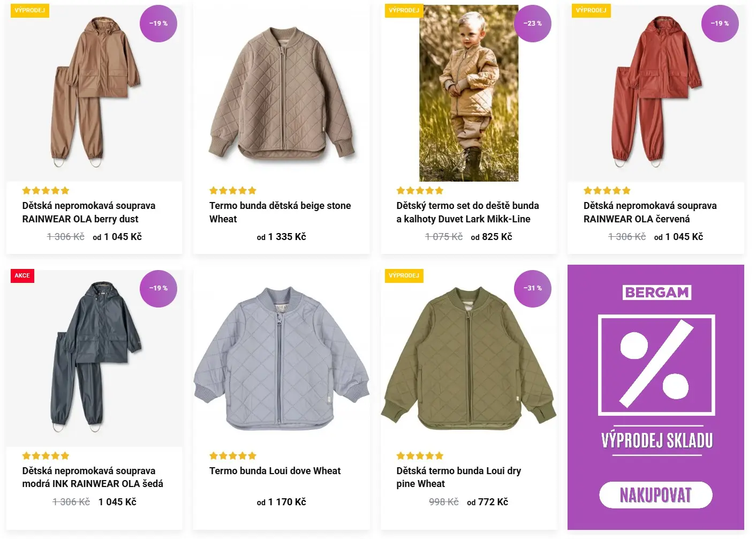Click the red rain suit product image
The width and height of the screenshot is (756, 539).
pyautogui.click(x=655, y=91)
